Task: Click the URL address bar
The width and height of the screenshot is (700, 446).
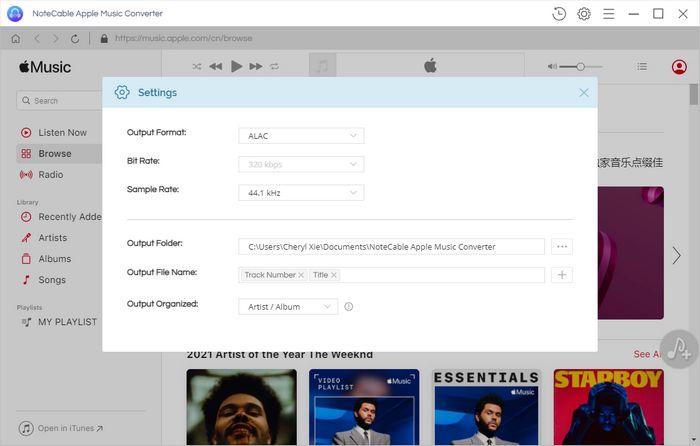Action: 183,38
